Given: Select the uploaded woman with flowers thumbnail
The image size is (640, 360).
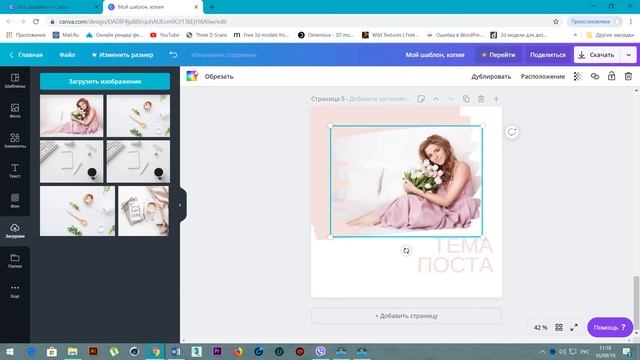Looking at the screenshot, I should point(71,116).
